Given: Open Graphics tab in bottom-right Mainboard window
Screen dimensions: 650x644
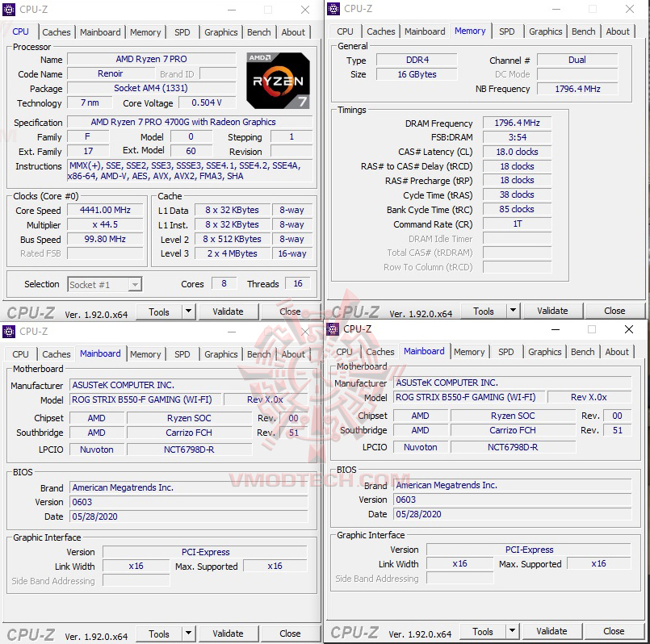Looking at the screenshot, I should coord(545,352).
